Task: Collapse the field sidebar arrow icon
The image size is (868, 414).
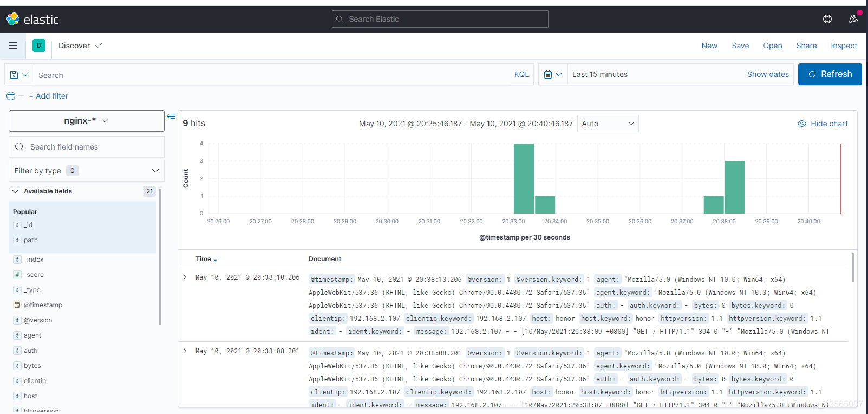Action: coord(171,117)
